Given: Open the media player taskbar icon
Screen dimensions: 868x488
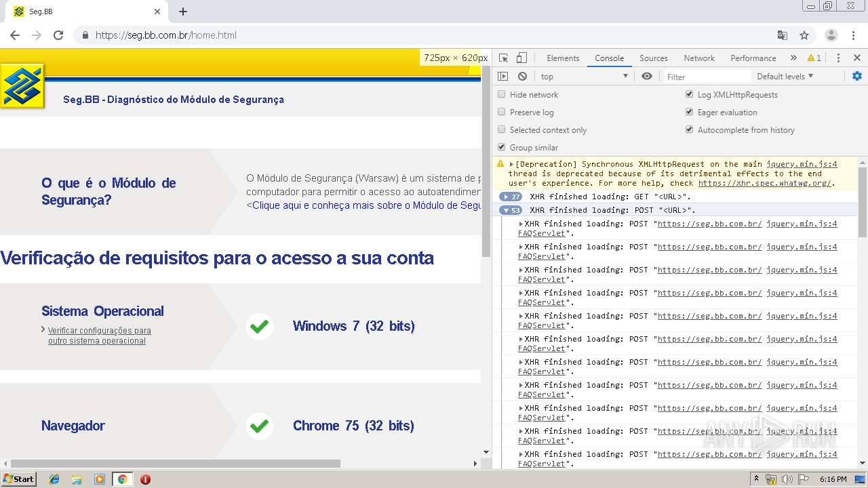Looking at the screenshot, I should point(100,479).
